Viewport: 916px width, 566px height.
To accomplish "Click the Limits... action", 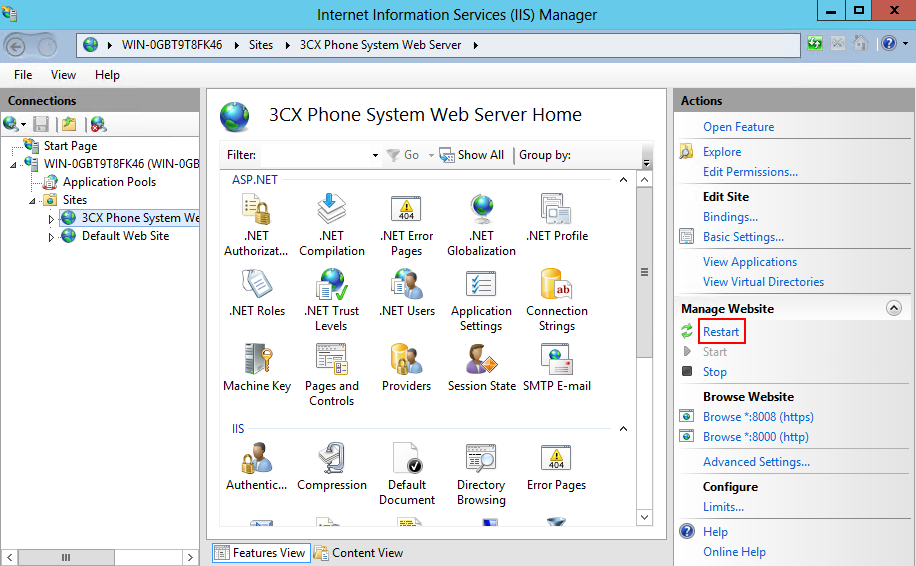I will pyautogui.click(x=723, y=506).
